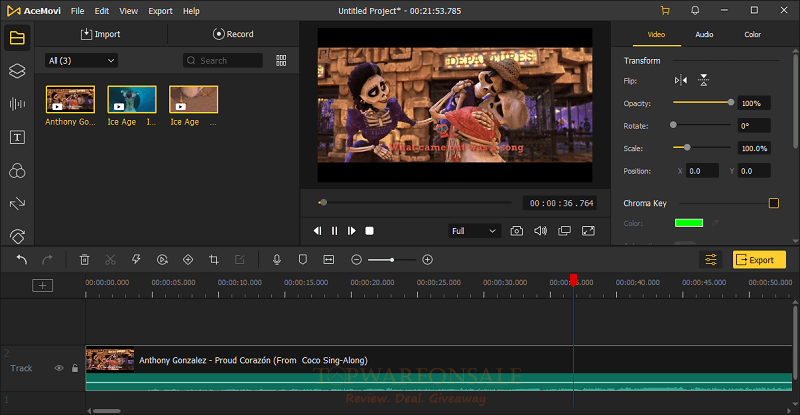Flip the clip horizontally
The image size is (800, 415).
click(681, 80)
